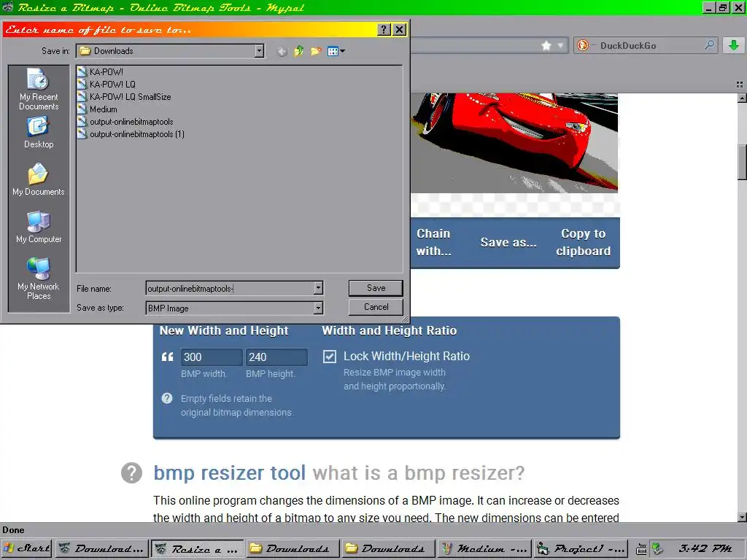Click the taskbar clock showing 3:42 PM
Viewport: 747px width, 560px height.
[705, 548]
